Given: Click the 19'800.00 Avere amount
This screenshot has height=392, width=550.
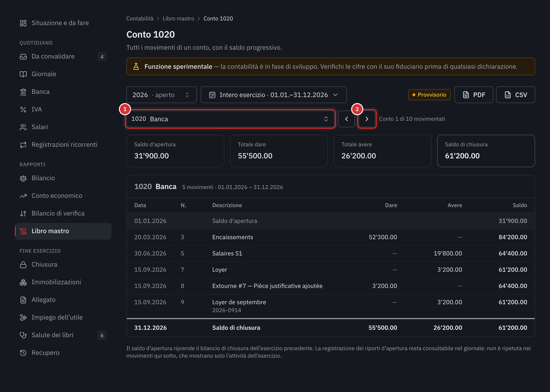Looking at the screenshot, I should (x=448, y=253).
